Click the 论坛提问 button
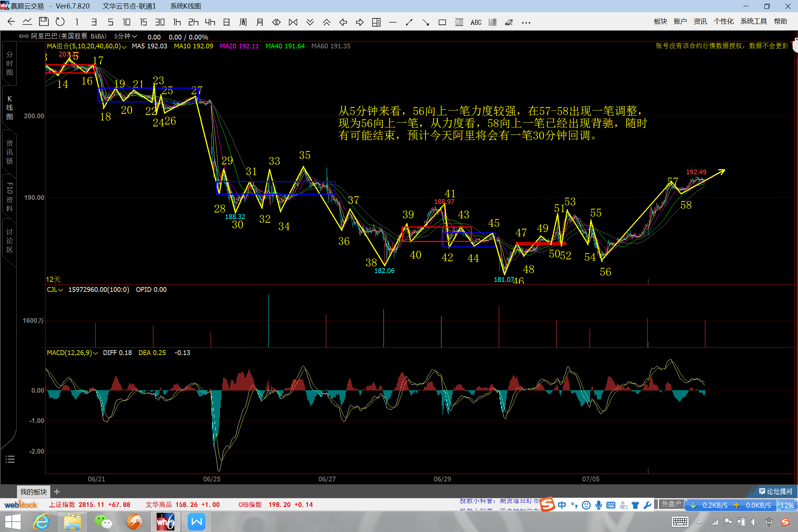The width and height of the screenshot is (798, 532). 775,491
